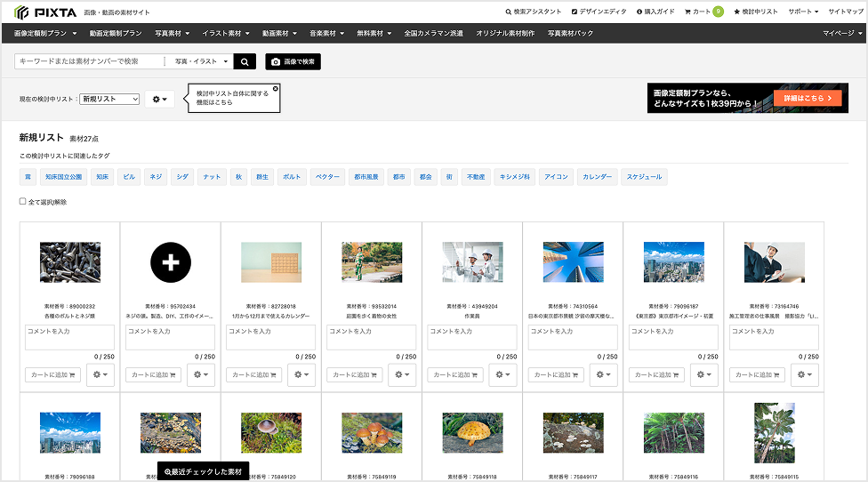Click 詳細はこちら banner button
The height and width of the screenshot is (482, 868).
(x=808, y=98)
